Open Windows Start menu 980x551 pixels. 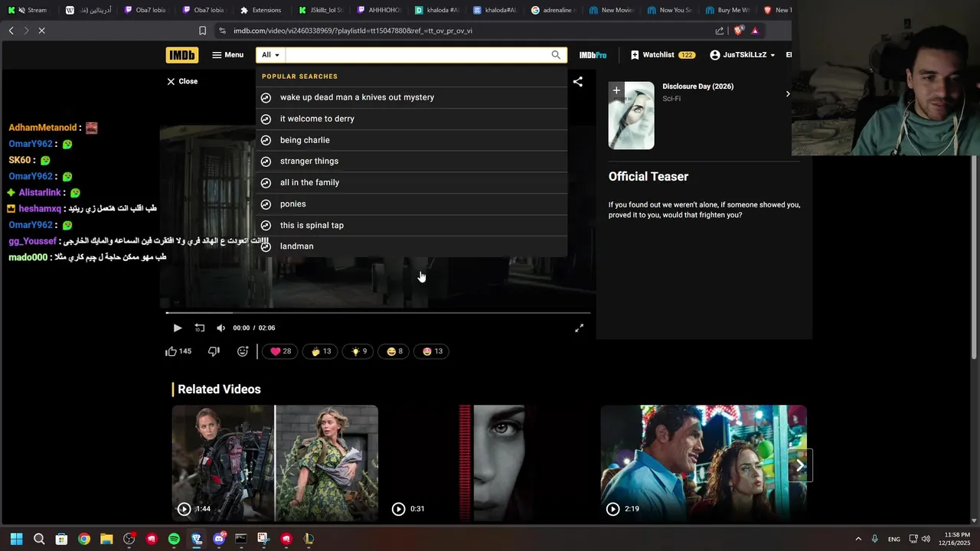[x=16, y=539]
